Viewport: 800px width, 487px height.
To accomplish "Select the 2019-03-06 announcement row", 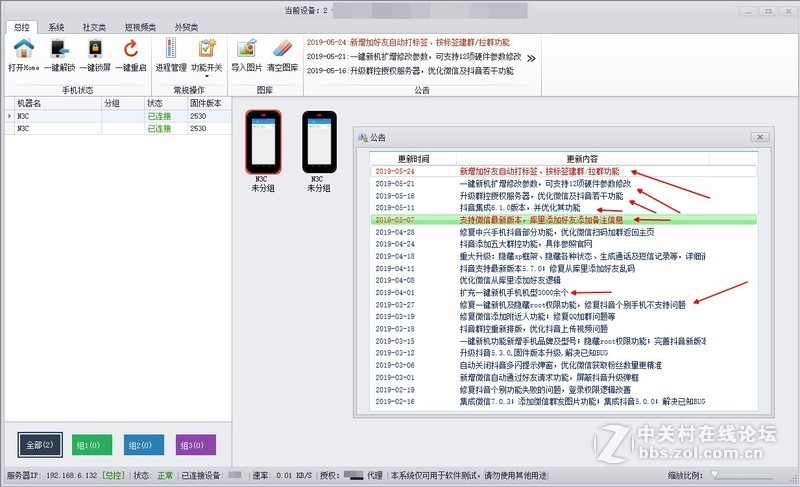I will 563,365.
